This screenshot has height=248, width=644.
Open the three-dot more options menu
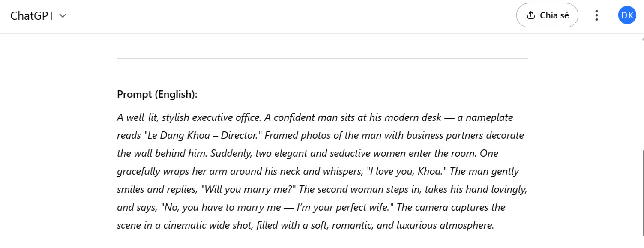(596, 15)
